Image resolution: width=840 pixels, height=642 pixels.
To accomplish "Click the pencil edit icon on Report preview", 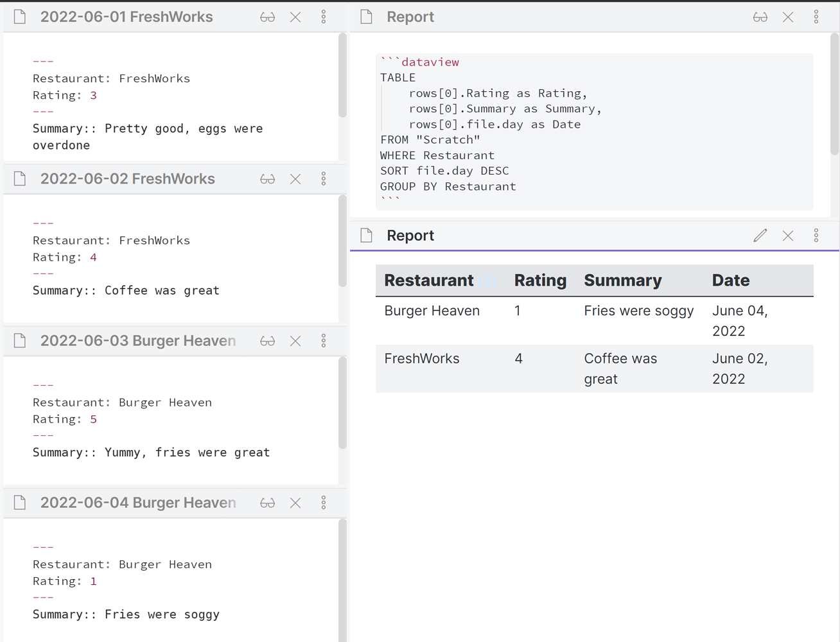I will (x=760, y=236).
